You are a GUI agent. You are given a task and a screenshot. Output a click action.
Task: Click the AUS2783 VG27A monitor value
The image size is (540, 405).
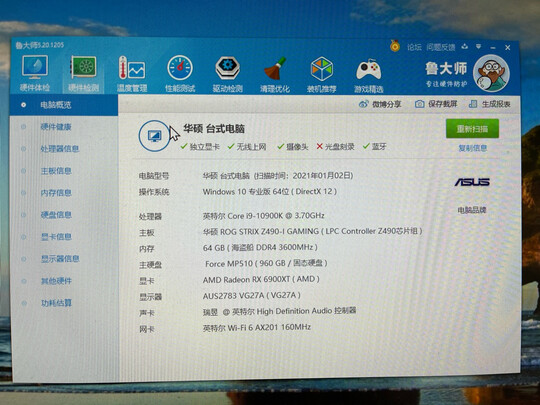[x=252, y=295]
